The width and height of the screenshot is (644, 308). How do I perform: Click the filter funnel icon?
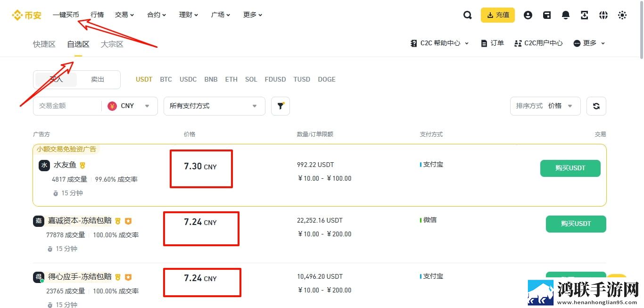click(x=281, y=106)
